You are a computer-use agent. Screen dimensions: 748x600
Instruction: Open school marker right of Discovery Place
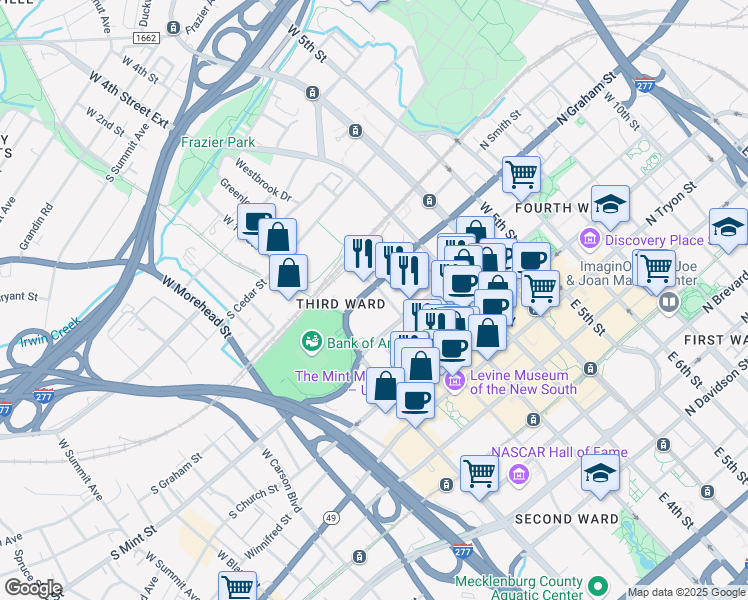728,227
